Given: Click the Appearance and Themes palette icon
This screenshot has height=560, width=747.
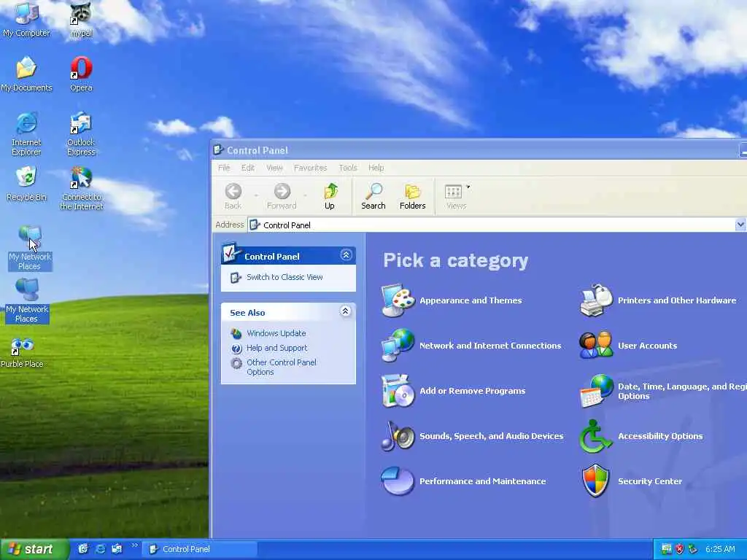Looking at the screenshot, I should (398, 300).
